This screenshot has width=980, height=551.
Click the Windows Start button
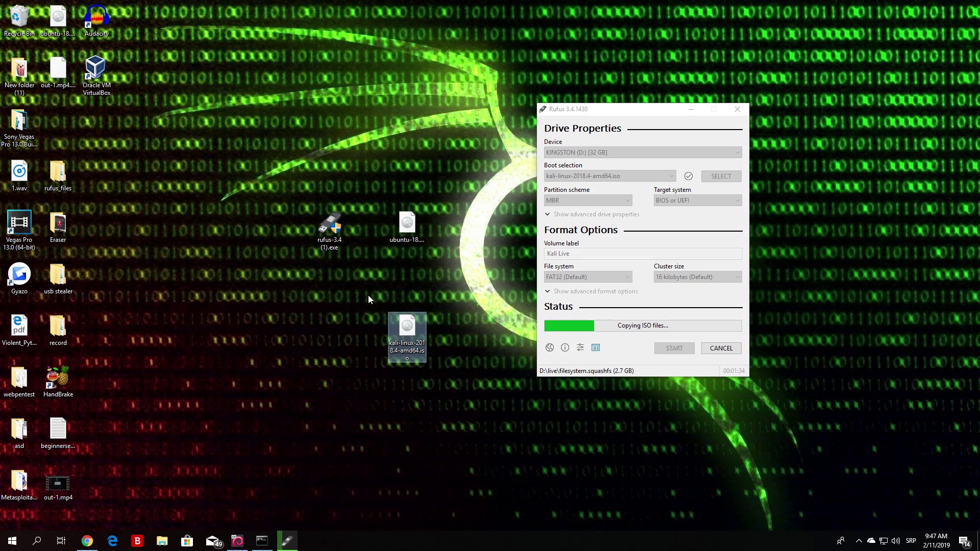pyautogui.click(x=12, y=541)
